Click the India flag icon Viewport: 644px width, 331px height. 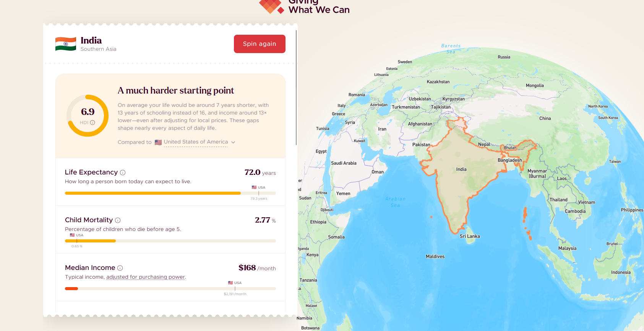coord(66,44)
